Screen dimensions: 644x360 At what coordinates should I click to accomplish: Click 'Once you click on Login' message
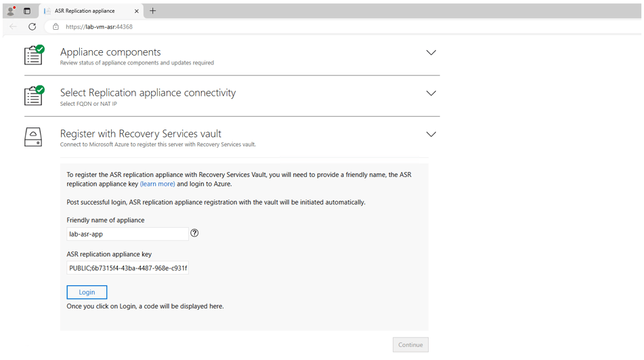[145, 306]
